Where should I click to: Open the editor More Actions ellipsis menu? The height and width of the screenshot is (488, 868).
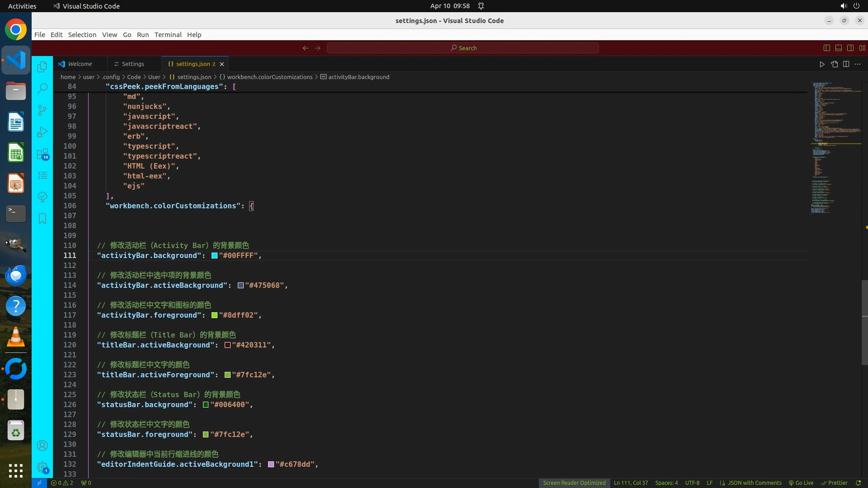click(x=858, y=64)
